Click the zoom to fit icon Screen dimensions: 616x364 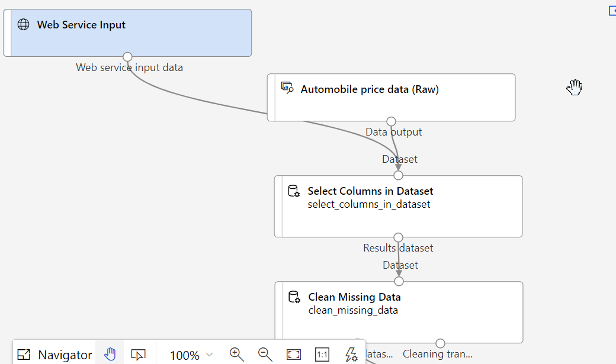(x=293, y=355)
